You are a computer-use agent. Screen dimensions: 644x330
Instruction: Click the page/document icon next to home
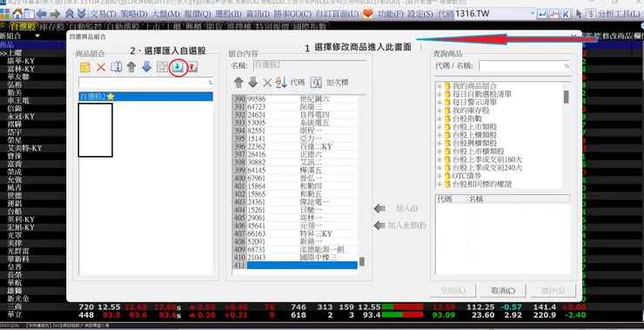point(30,14)
